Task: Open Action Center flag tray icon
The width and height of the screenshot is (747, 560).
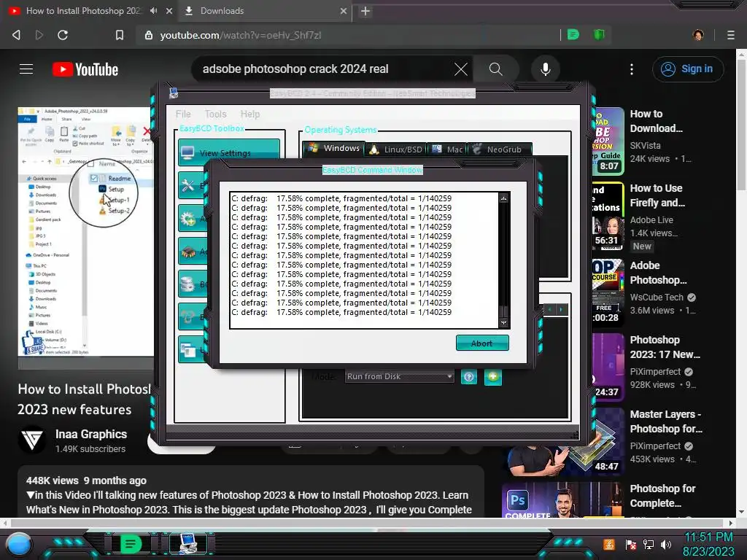Action: point(631,544)
